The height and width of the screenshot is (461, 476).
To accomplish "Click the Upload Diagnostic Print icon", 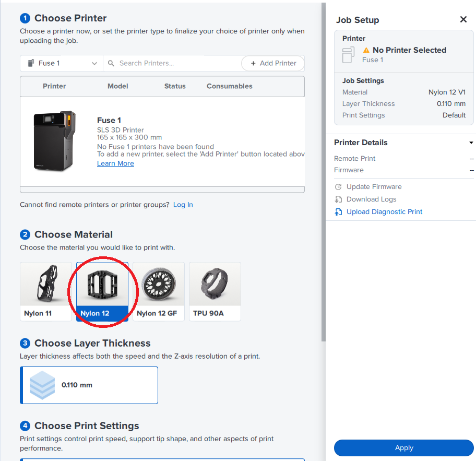I will [338, 212].
